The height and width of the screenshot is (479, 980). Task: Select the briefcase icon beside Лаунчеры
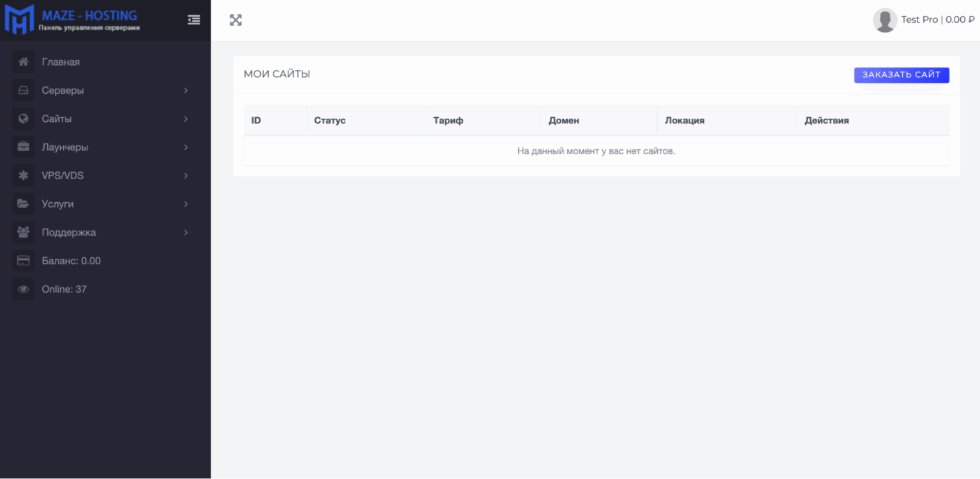point(23,147)
